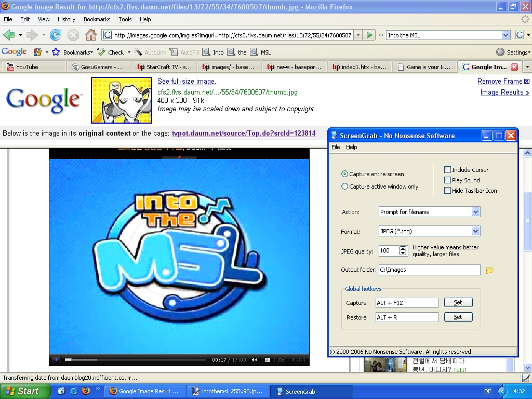Play the video with the player play button

click(x=56, y=360)
